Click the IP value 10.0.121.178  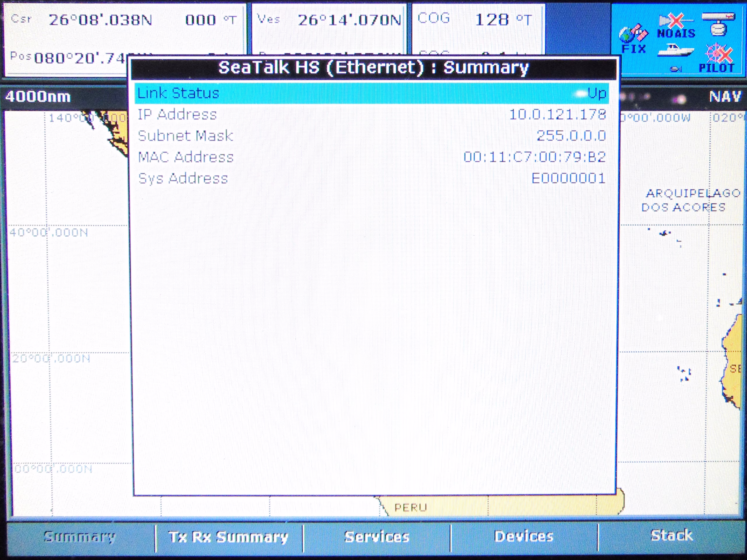[x=558, y=114]
